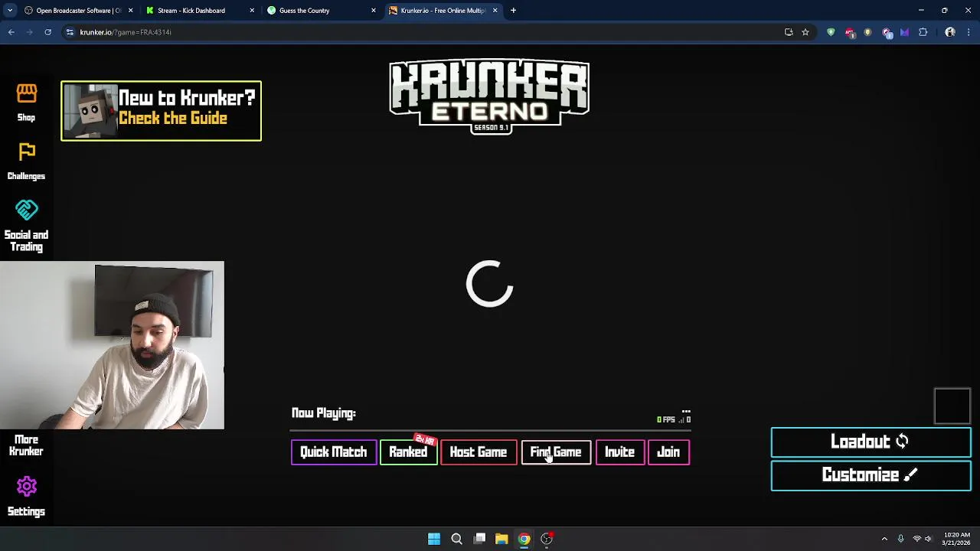Open the Loadout panel
Image resolution: width=980 pixels, height=551 pixels.
coord(871,442)
